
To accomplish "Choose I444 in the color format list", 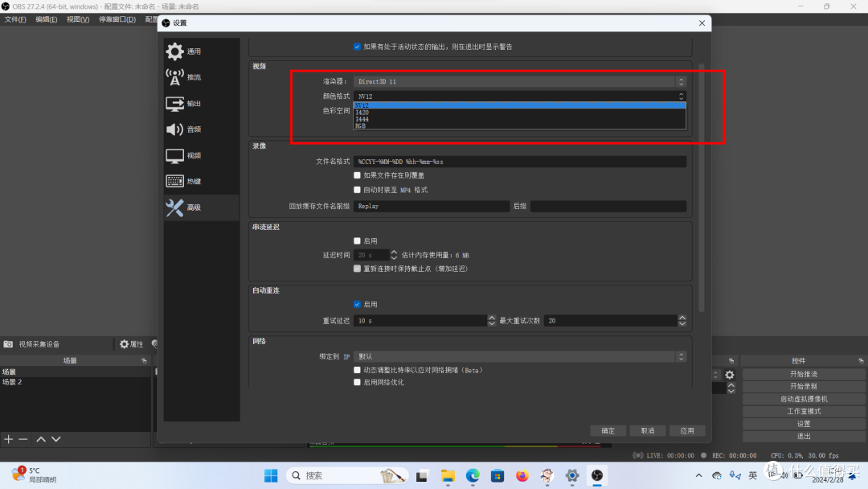I will pyautogui.click(x=520, y=119).
